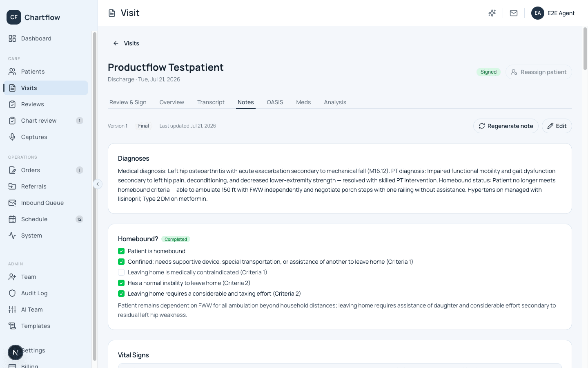Click the Edit note button
Viewport: 588px width, 368px height.
(557, 126)
